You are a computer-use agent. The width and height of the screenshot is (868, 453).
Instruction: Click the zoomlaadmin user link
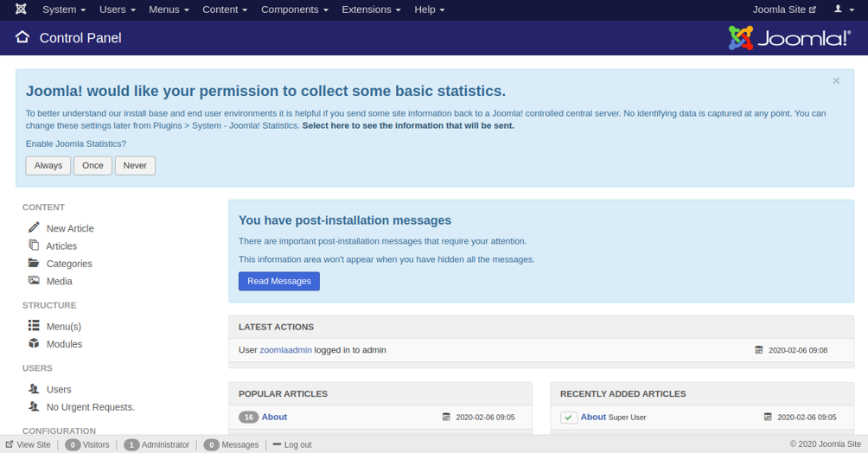285,350
